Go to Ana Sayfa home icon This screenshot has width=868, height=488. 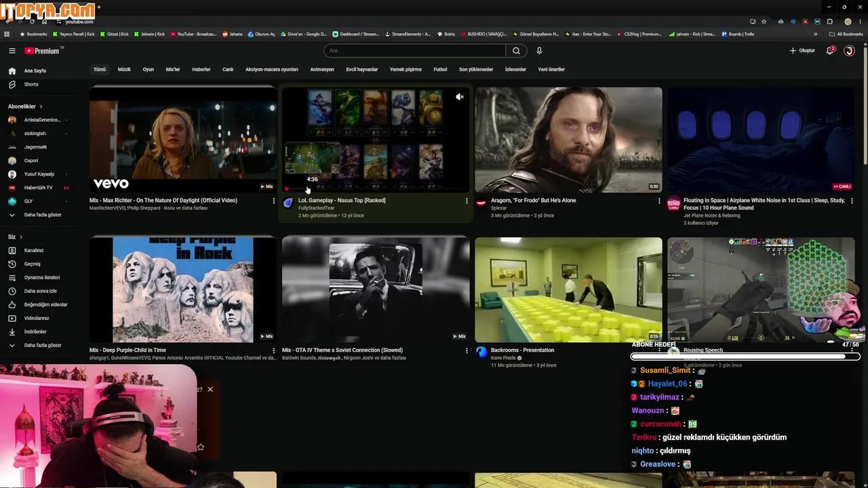pos(12,70)
